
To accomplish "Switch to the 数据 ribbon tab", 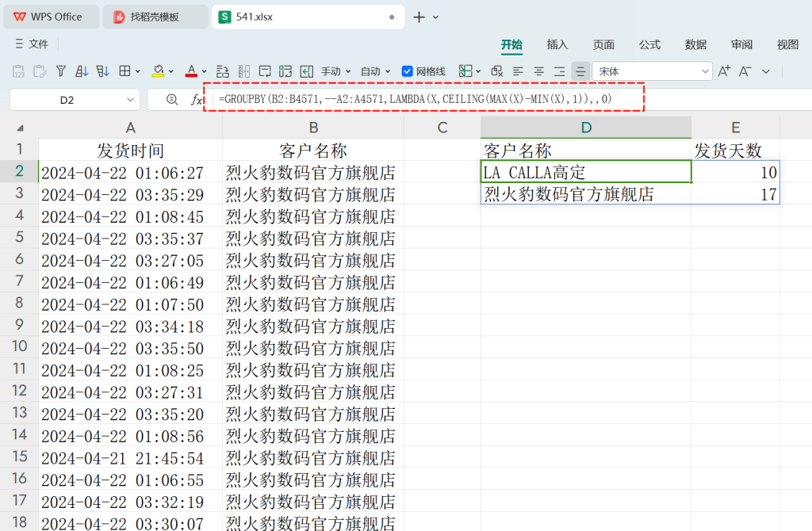I will pyautogui.click(x=695, y=44).
